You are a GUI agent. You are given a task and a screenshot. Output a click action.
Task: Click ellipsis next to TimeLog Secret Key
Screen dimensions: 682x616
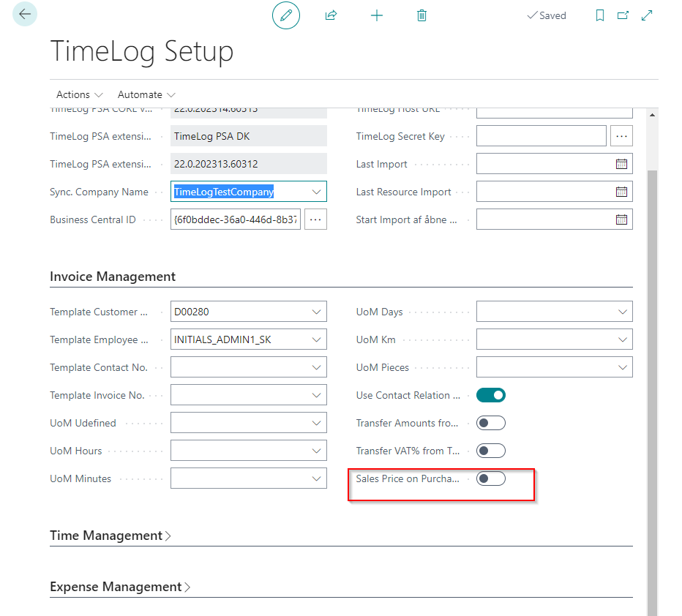[x=621, y=136]
